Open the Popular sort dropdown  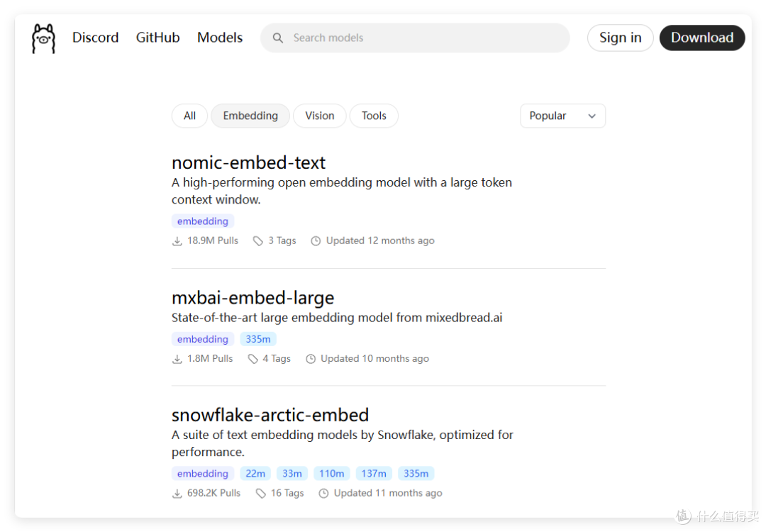[x=562, y=116]
